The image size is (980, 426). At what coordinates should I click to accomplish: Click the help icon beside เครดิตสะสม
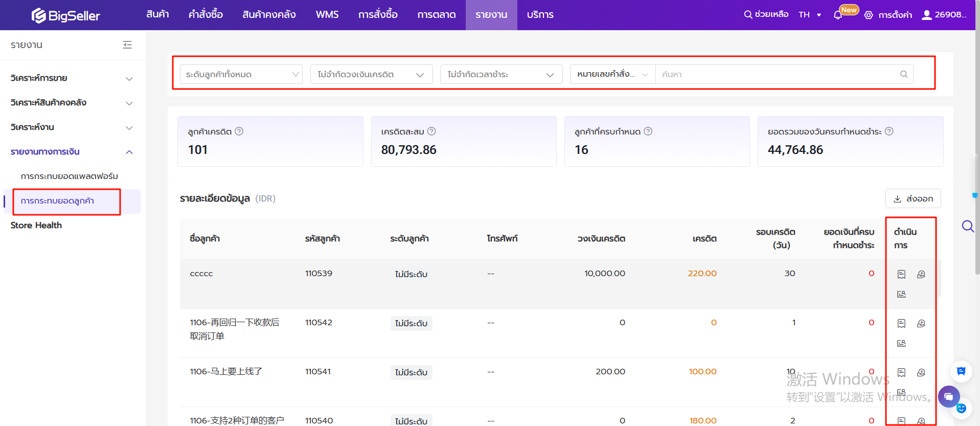click(x=431, y=131)
